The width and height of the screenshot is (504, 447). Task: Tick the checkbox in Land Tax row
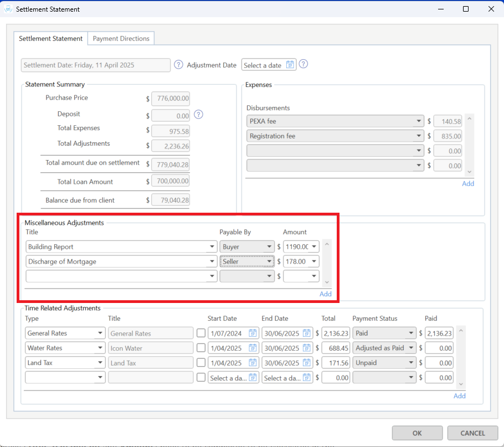pyautogui.click(x=202, y=363)
